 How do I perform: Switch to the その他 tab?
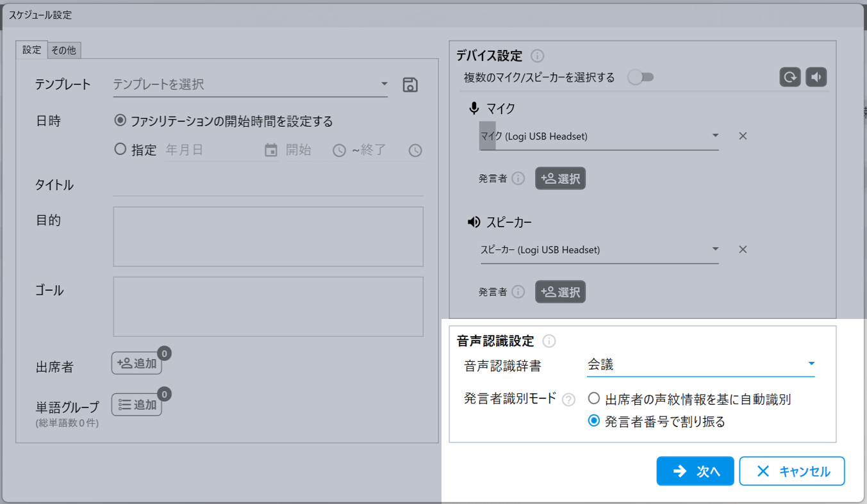63,51
